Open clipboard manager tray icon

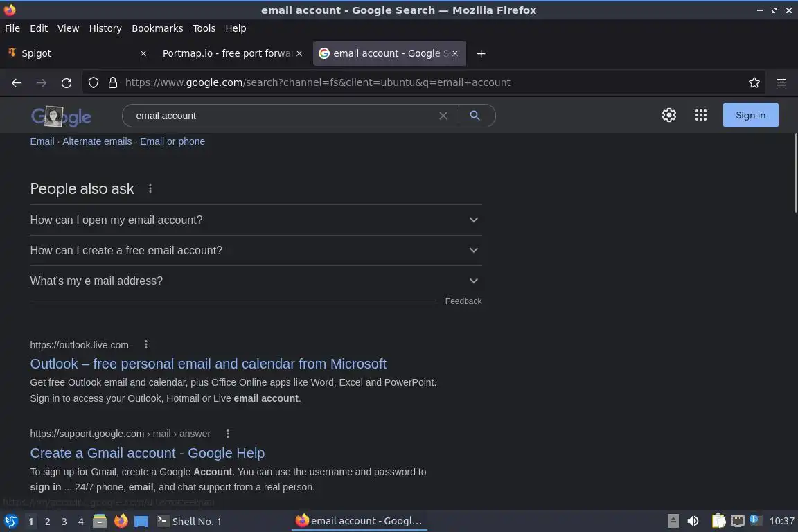coord(718,522)
